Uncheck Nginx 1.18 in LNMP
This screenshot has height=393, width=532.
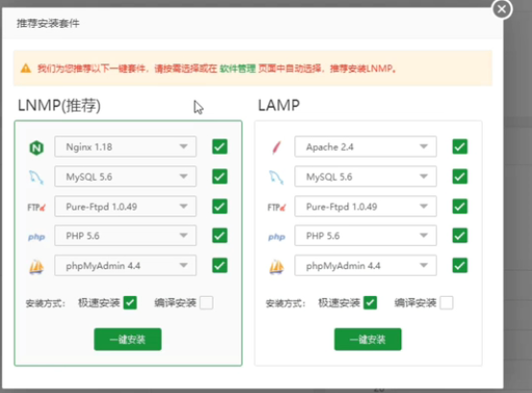click(220, 147)
